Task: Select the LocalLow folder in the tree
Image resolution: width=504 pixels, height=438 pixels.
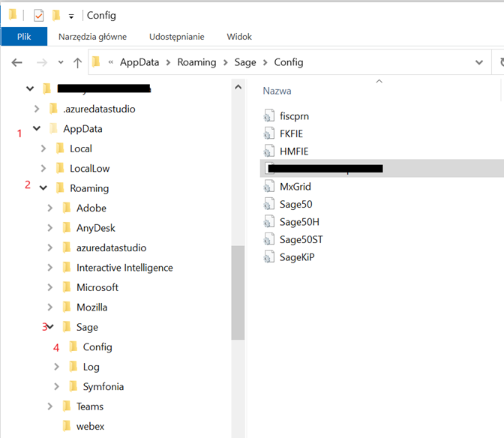Action: 90,169
